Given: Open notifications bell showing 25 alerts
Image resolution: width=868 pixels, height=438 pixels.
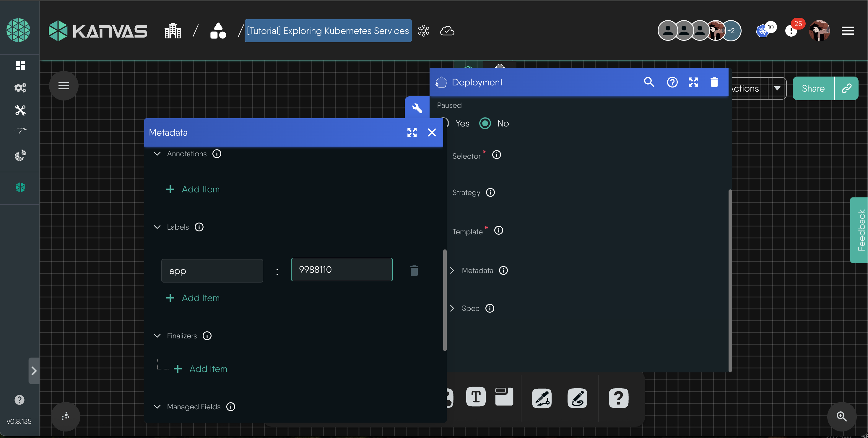Looking at the screenshot, I should (x=791, y=31).
